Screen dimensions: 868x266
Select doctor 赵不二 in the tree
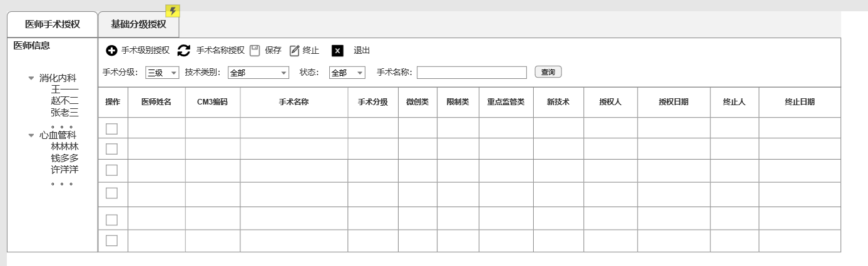64,101
